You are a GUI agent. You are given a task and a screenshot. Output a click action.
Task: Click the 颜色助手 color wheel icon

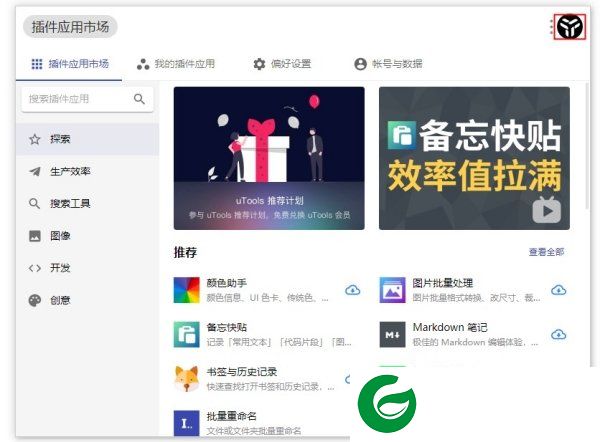click(187, 290)
